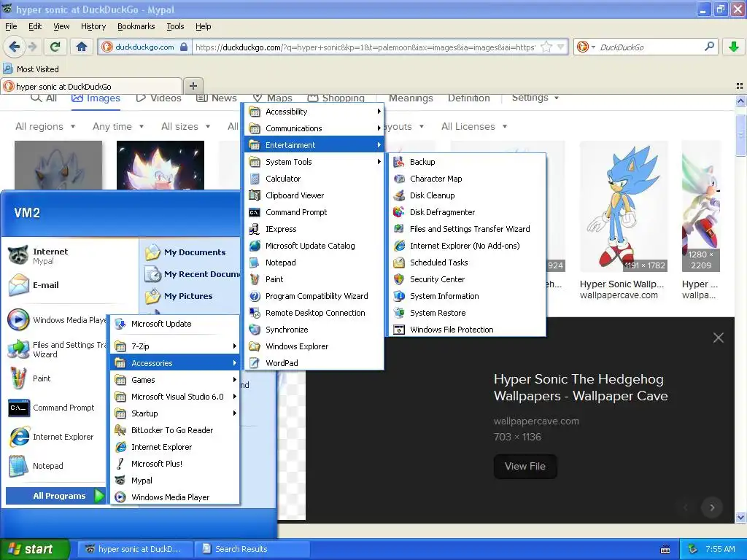Expand the Accessibility submenu
The width and height of the screenshot is (747, 560).
point(314,112)
